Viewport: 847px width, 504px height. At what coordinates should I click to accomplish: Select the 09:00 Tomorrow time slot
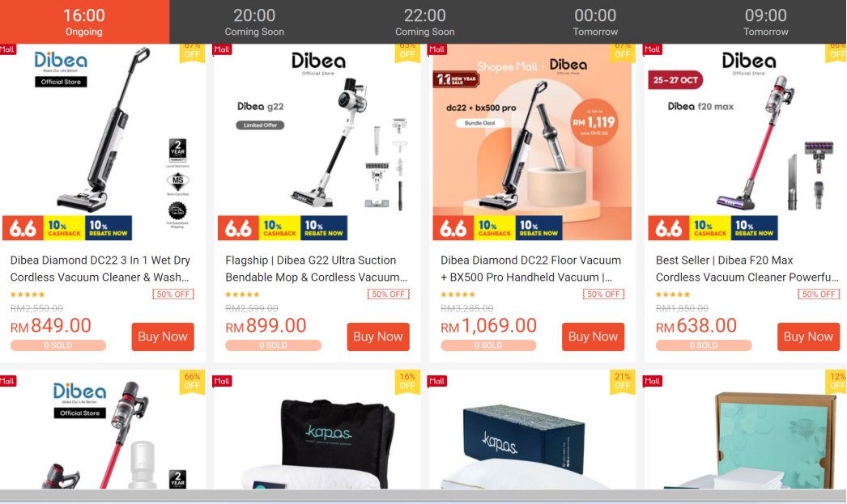pyautogui.click(x=765, y=22)
